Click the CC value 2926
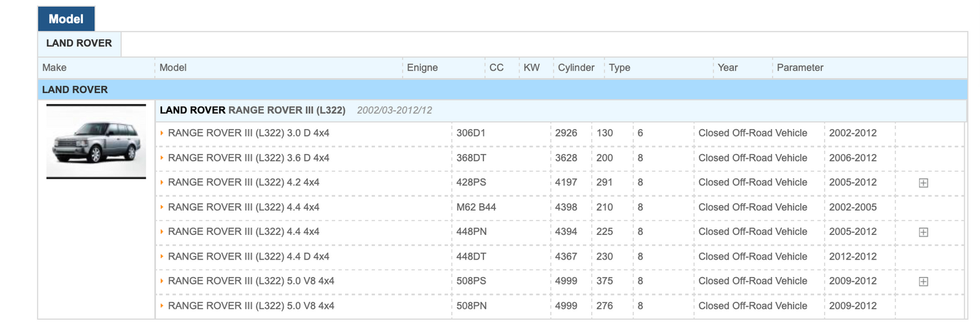 (x=566, y=133)
